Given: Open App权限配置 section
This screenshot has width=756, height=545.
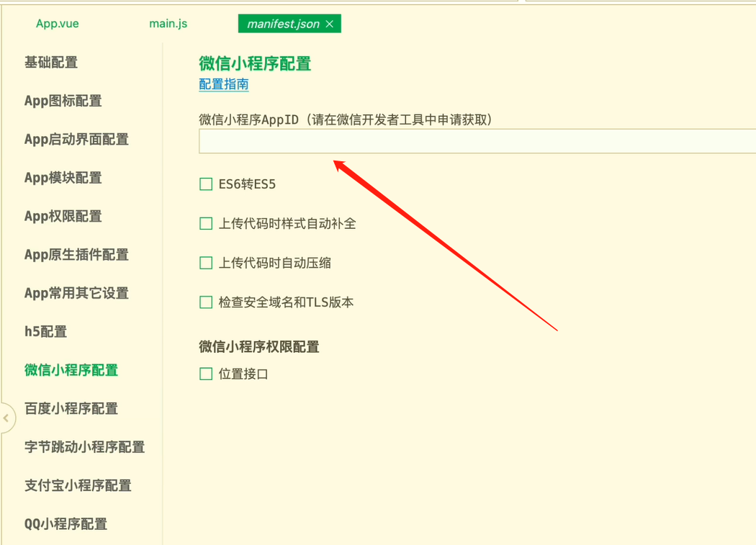Looking at the screenshot, I should [x=63, y=216].
